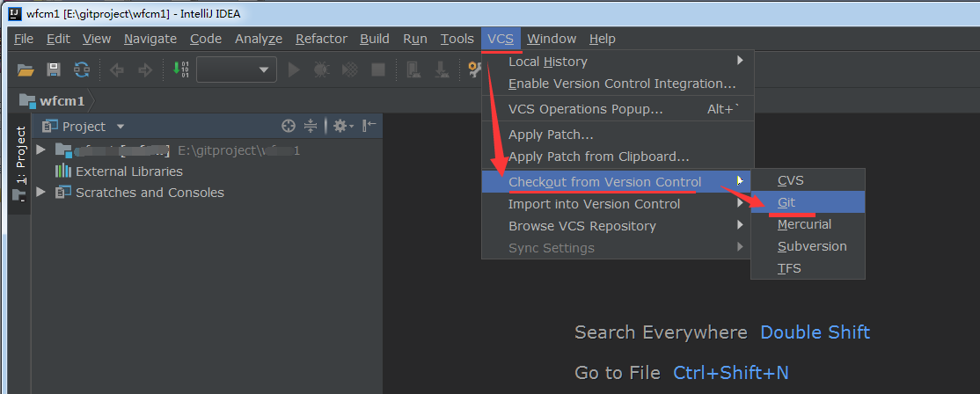
Task: Choose VCS Operations Popup entry
Action: [x=618, y=109]
